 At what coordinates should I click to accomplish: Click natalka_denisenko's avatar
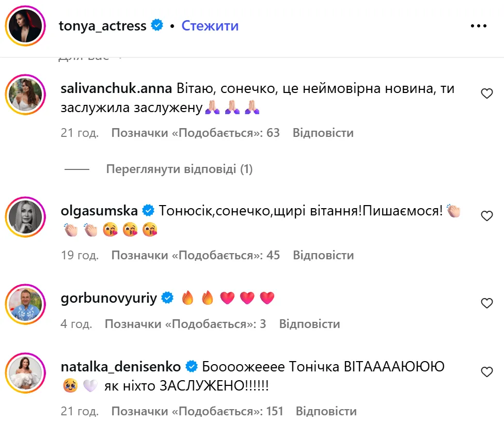click(x=25, y=371)
